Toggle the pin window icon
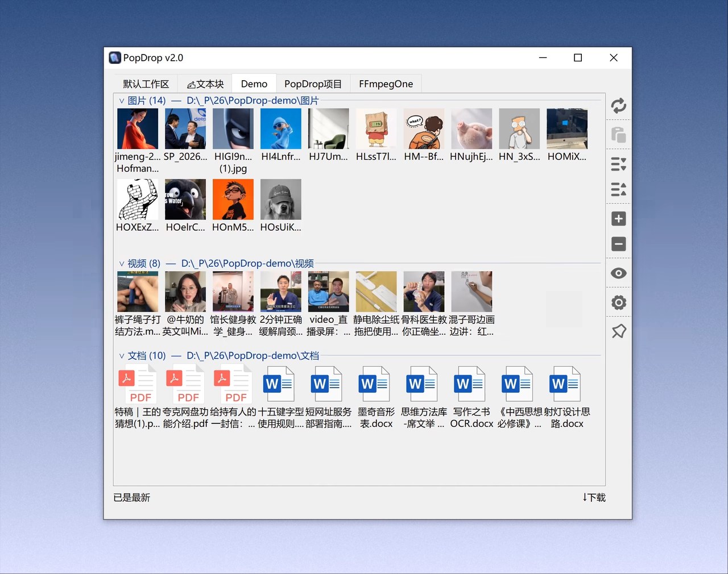Image resolution: width=728 pixels, height=574 pixels. point(619,331)
